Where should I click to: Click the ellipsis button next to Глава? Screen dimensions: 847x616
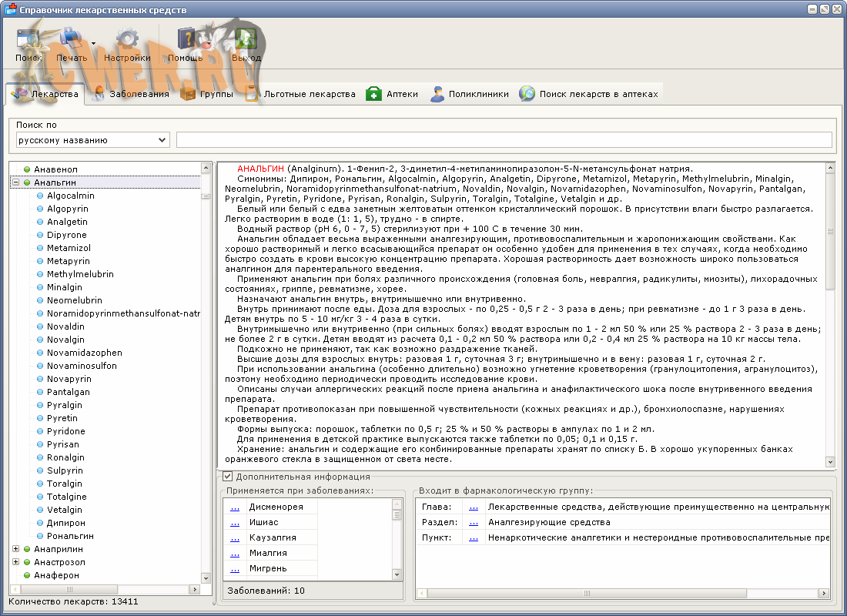[473, 507]
